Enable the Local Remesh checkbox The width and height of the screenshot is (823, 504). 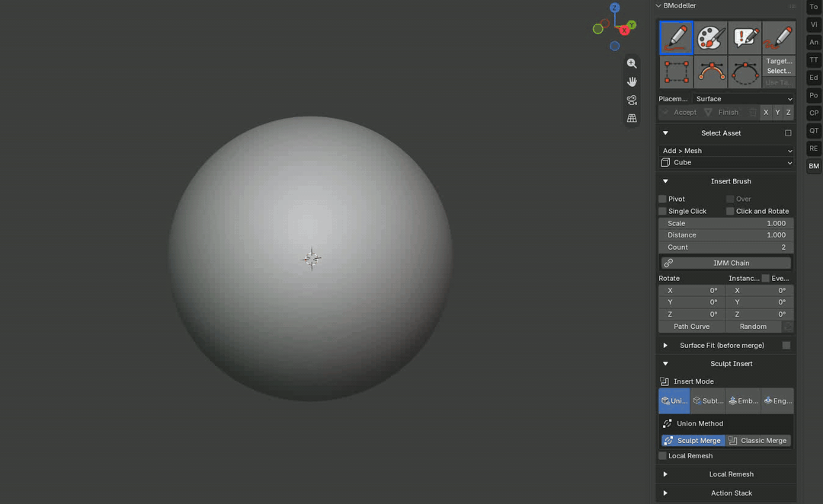662,456
